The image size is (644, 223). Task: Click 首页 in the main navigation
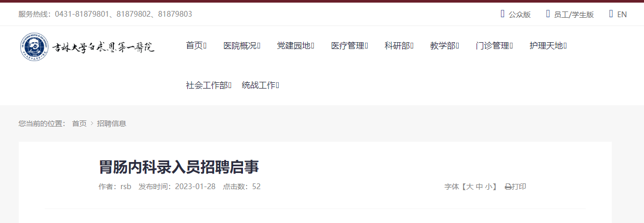point(196,46)
